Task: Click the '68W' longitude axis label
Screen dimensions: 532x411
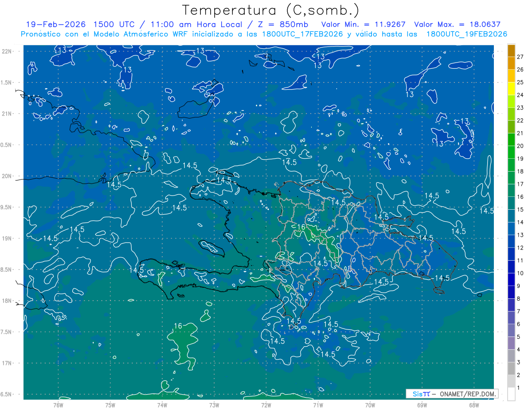Action: click(x=474, y=405)
